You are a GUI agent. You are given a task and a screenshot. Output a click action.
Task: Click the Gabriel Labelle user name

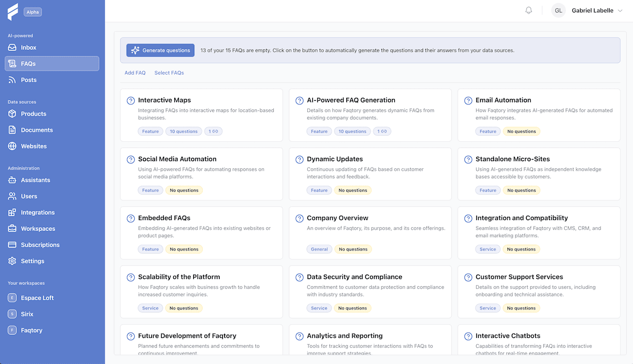[x=592, y=10]
